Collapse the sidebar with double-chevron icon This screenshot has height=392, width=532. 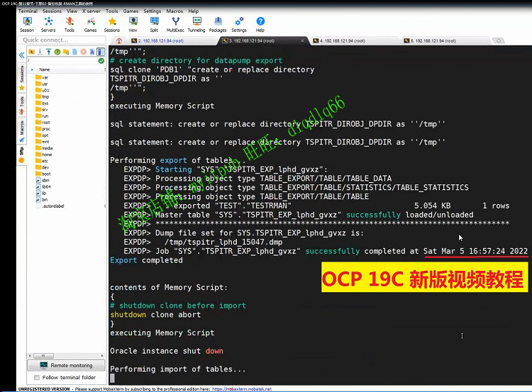click(x=22, y=55)
